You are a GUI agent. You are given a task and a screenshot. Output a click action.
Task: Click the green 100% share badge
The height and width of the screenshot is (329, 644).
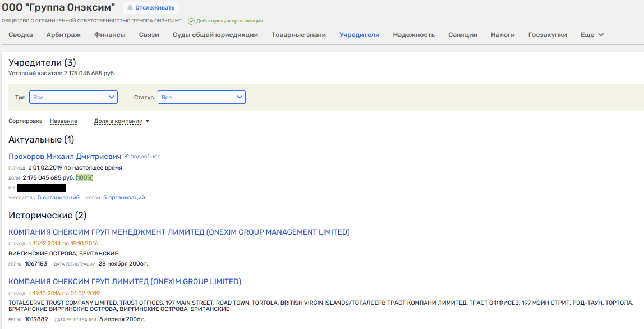tap(85, 178)
